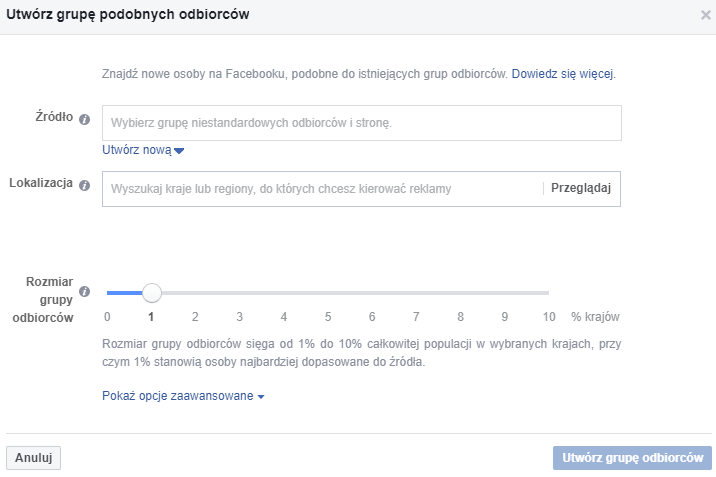This screenshot has width=716, height=477.
Task: Click the audience size slider handle
Action: (152, 293)
